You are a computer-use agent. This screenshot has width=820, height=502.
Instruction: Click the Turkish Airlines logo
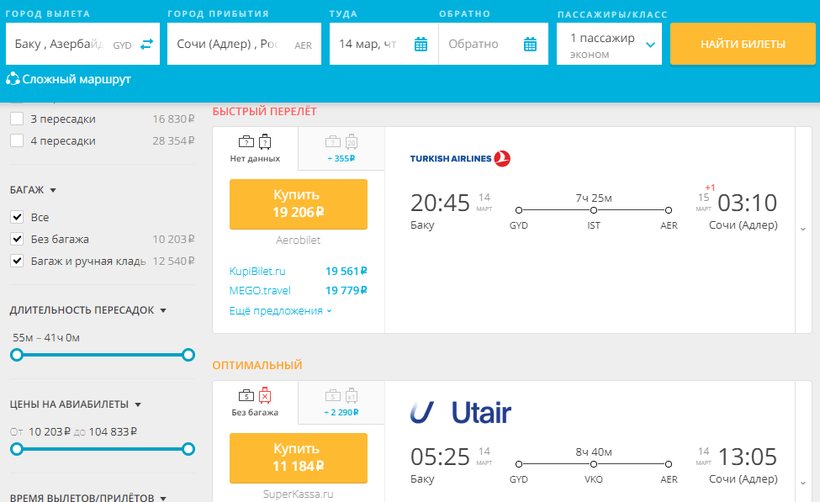click(460, 158)
